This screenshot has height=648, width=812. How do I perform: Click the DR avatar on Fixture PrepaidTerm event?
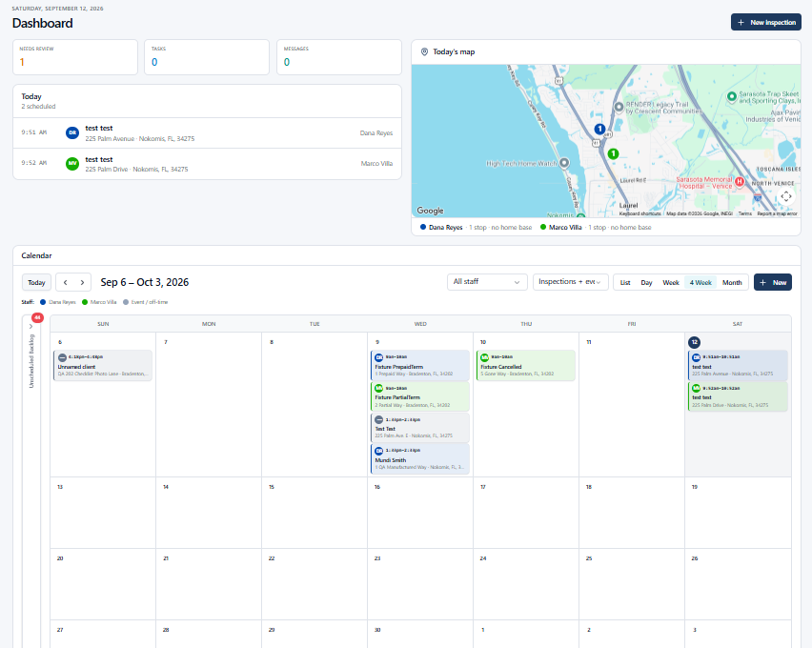(x=379, y=357)
